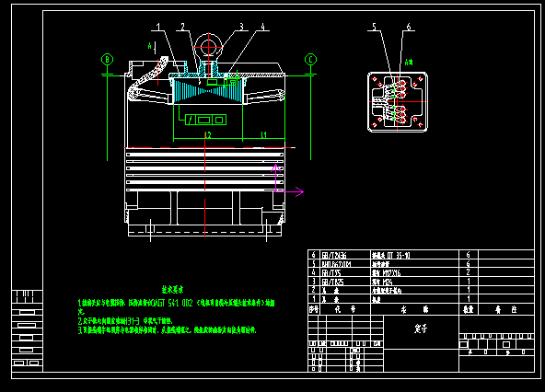Click the magenta UCS axis icon
This screenshot has height=392, width=545.
tap(287, 180)
